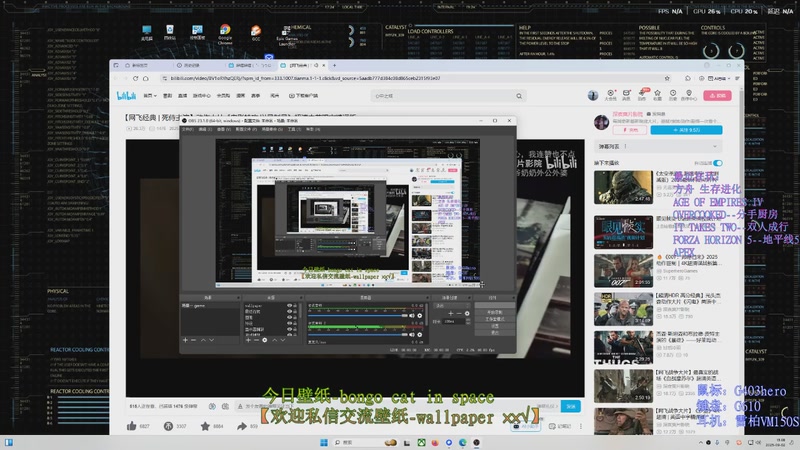
Task: Reload the page in the browser toolbar
Action: [x=135, y=79]
